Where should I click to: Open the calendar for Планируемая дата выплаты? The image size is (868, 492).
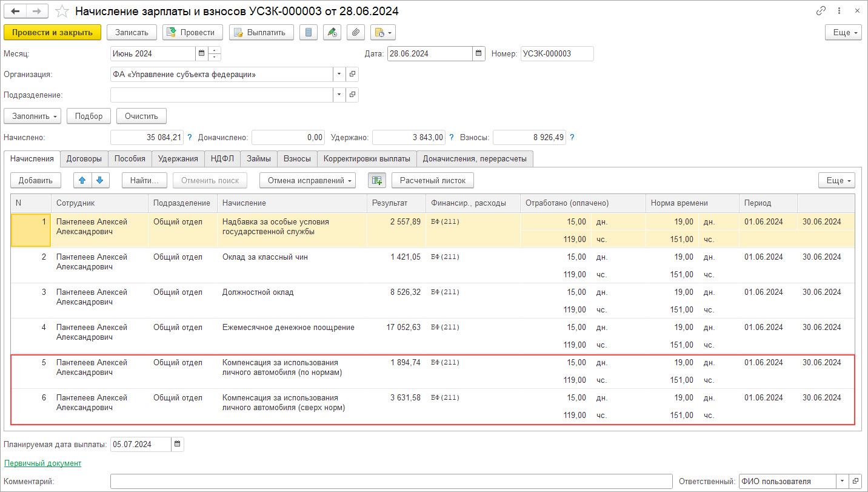[x=178, y=444]
